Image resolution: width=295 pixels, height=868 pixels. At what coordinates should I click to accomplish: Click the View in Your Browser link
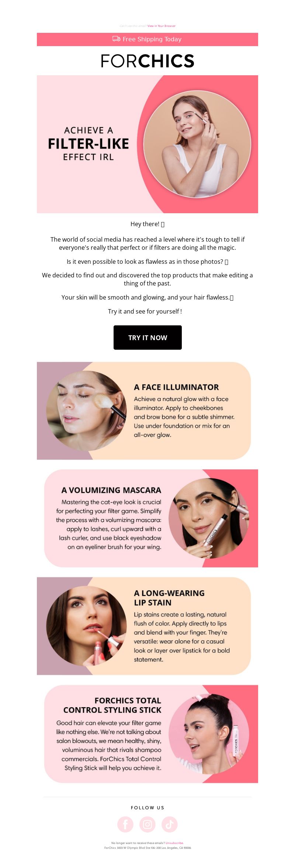click(162, 26)
